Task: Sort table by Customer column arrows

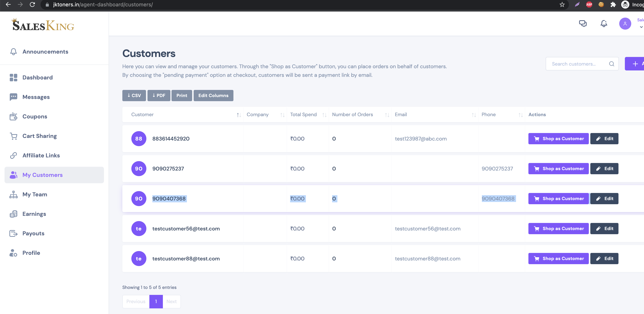Action: 239,115
